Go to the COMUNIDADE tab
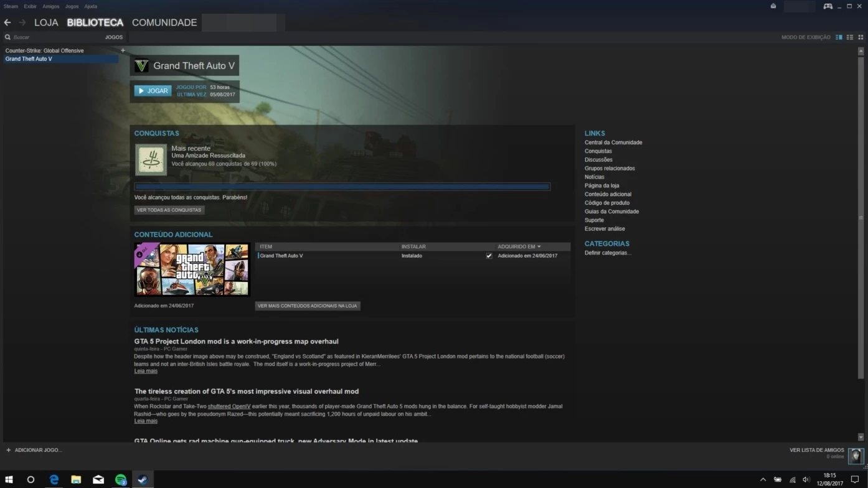The image size is (868, 488). point(164,22)
